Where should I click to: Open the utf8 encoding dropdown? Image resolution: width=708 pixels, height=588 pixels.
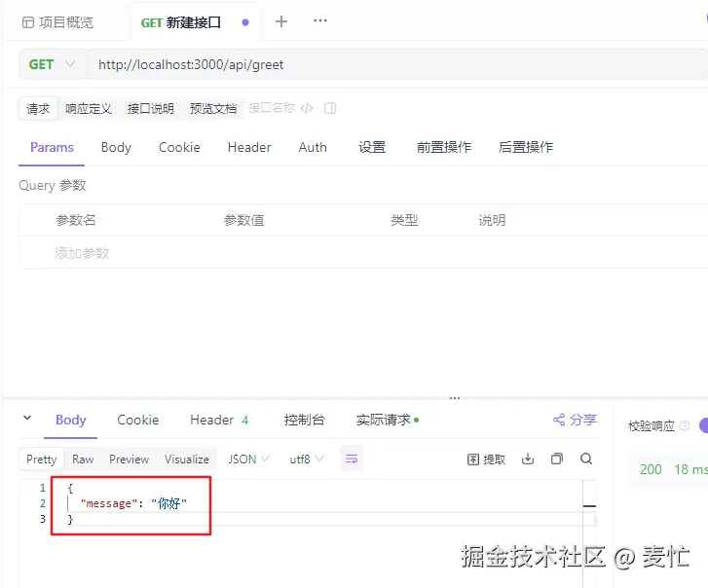coord(307,459)
